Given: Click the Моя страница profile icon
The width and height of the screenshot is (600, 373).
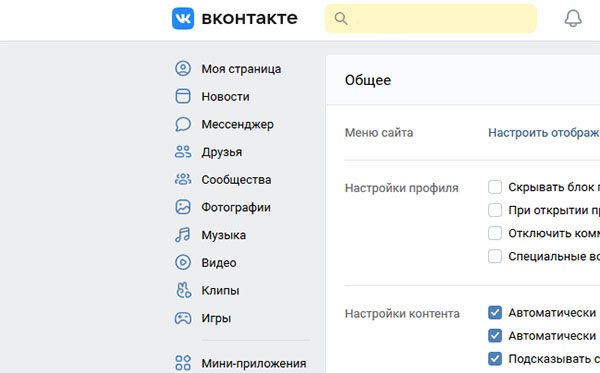Looking at the screenshot, I should 183,69.
